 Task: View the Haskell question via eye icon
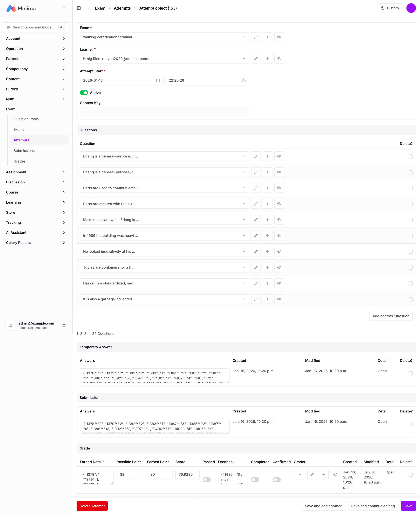click(279, 283)
